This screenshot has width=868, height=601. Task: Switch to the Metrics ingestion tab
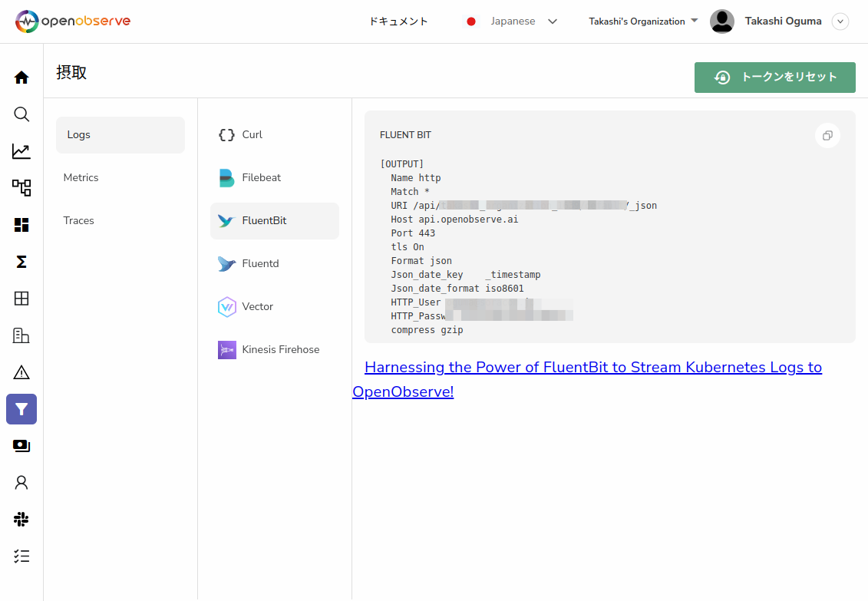(x=120, y=177)
